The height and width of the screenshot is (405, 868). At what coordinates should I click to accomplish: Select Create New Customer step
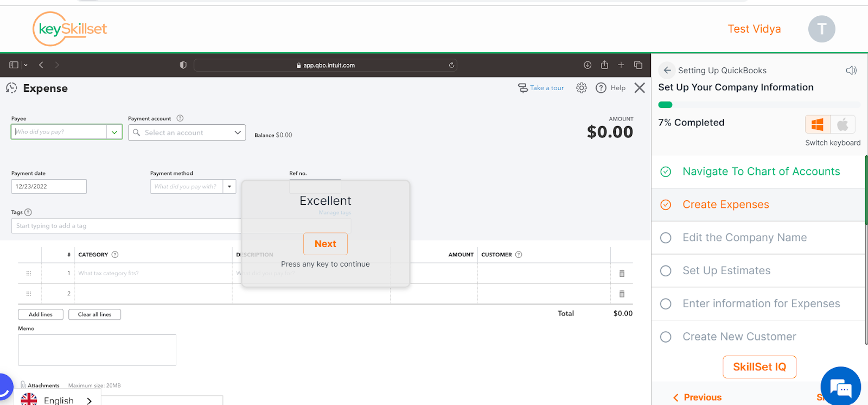(758, 337)
